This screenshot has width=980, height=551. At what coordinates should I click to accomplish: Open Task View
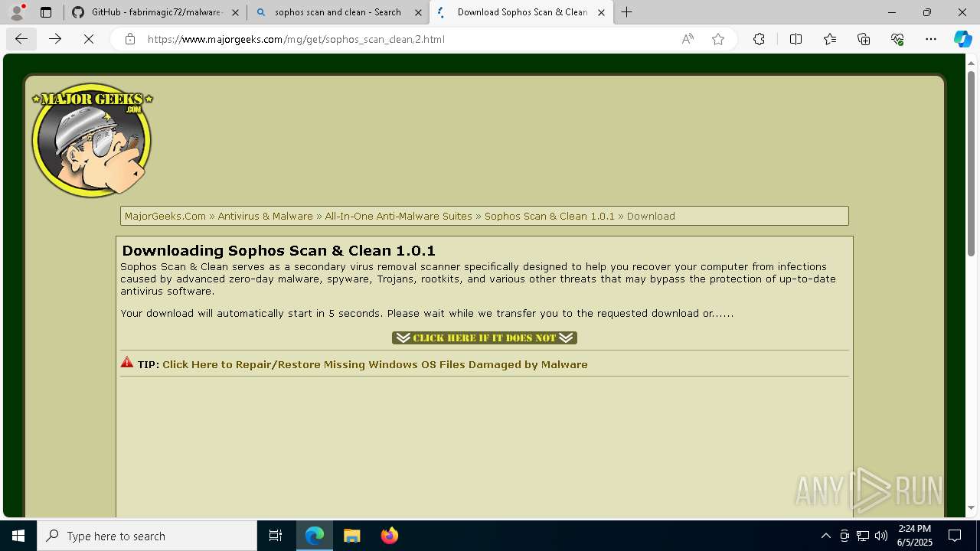click(x=276, y=536)
